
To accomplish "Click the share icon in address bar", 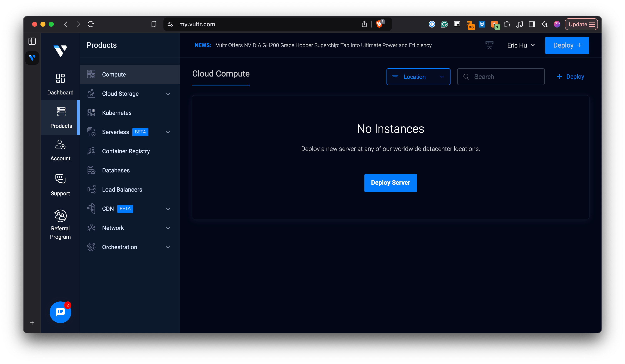I will point(364,24).
